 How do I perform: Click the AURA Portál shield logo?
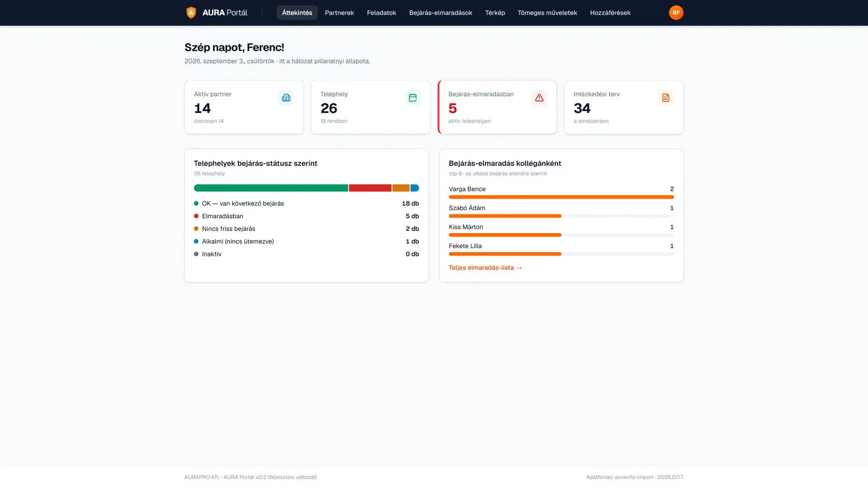click(x=191, y=12)
